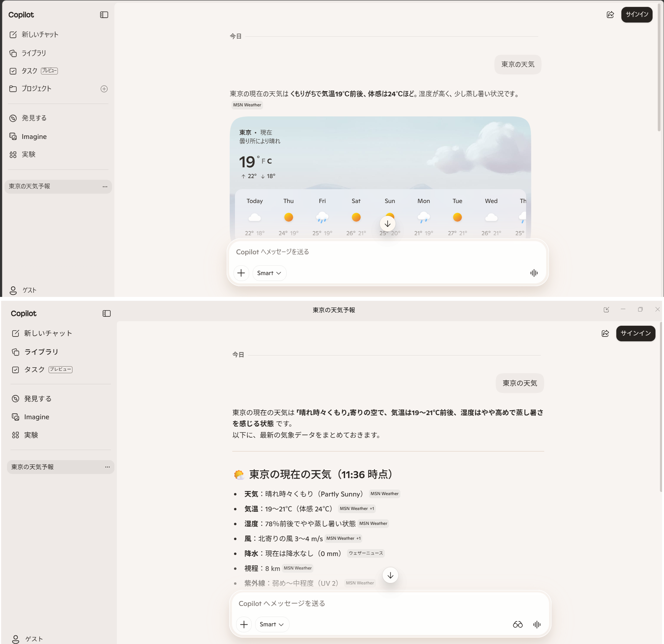Viewport: 664px width, 644px height.
Task: Collapse the sidebar in the lower Copilot window
Action: tap(107, 314)
